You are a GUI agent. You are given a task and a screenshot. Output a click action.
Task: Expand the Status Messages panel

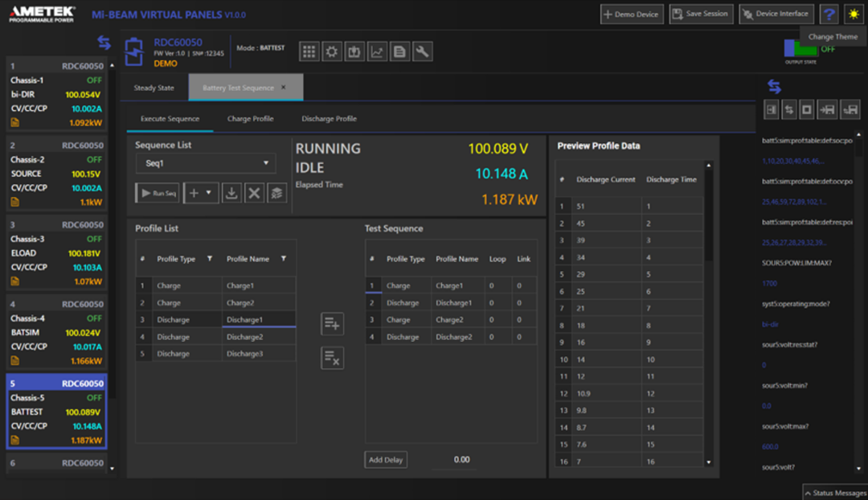tap(835, 493)
